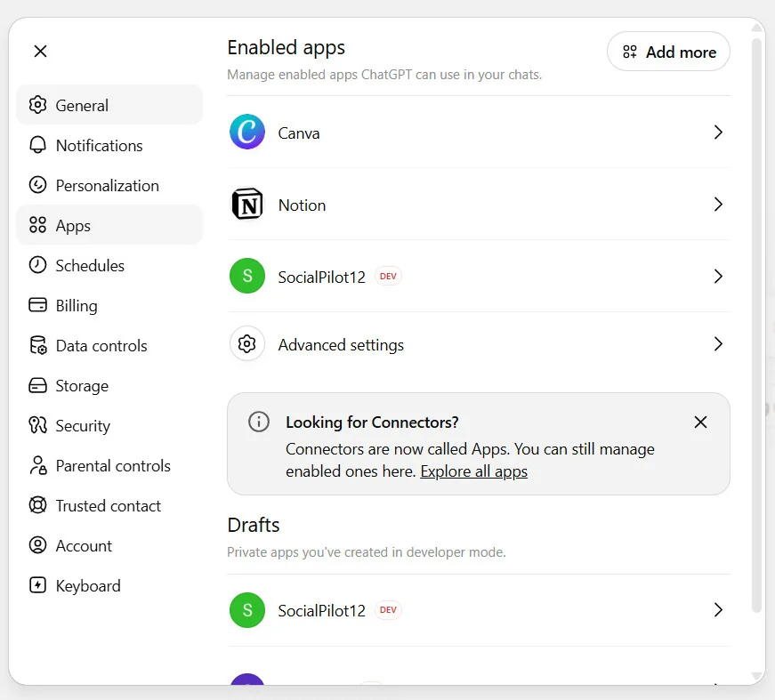
Task: Click SocialPilot12 name under Drafts
Action: tap(321, 610)
